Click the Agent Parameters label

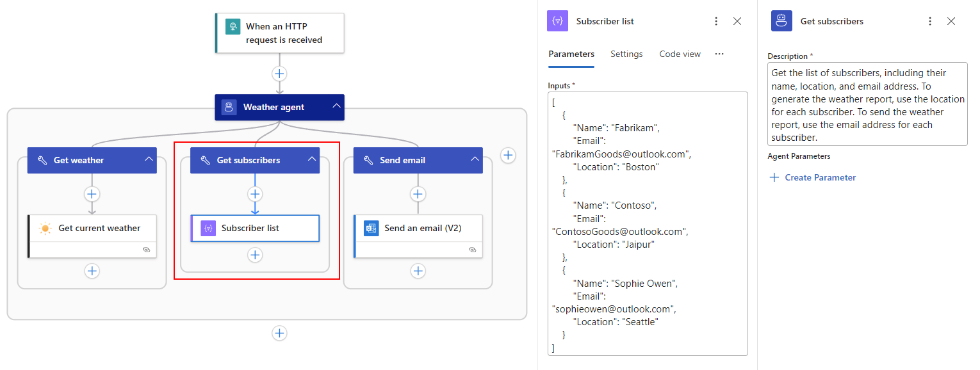(799, 156)
